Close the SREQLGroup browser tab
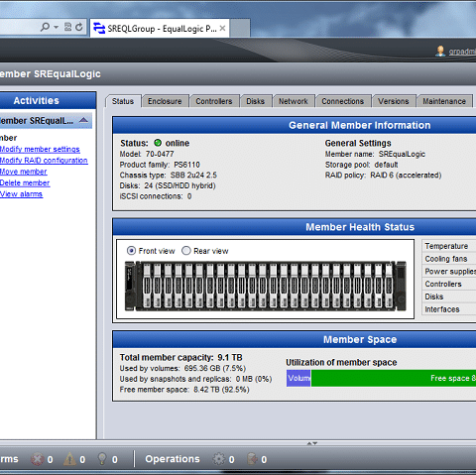476x475 pixels. click(x=222, y=29)
